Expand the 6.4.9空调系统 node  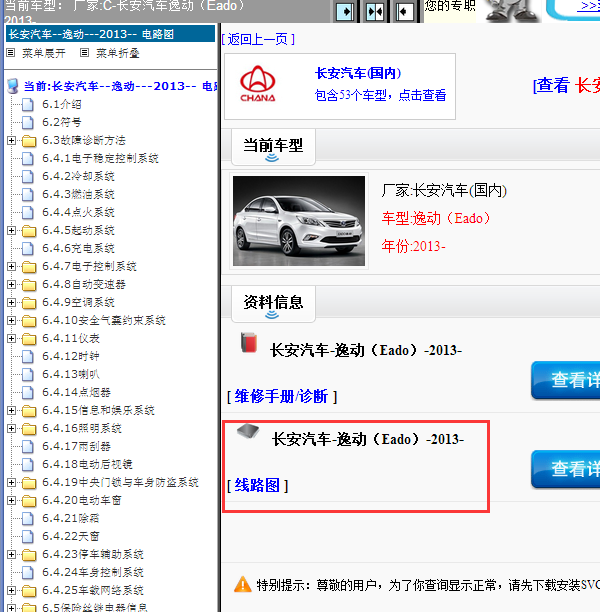tap(11, 302)
